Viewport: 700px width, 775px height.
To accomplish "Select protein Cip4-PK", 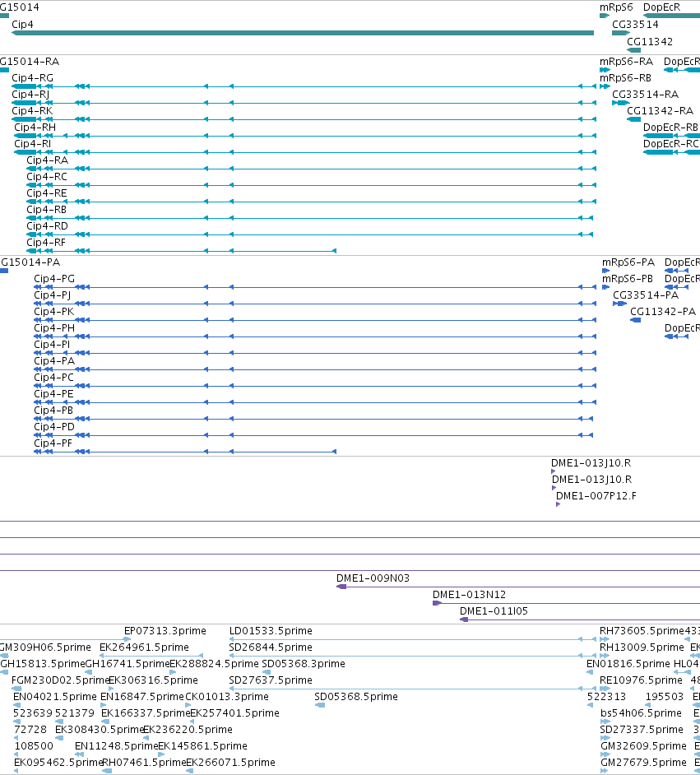I will pyautogui.click(x=315, y=320).
